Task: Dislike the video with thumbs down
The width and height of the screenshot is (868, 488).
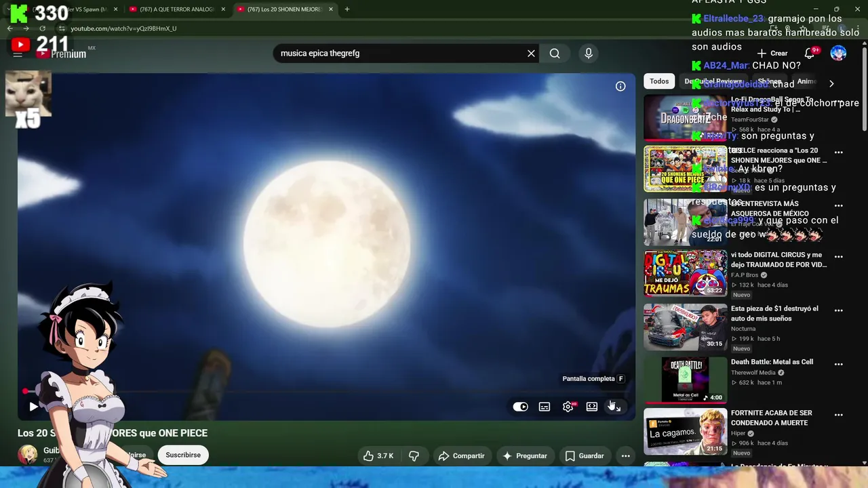Action: point(414,456)
